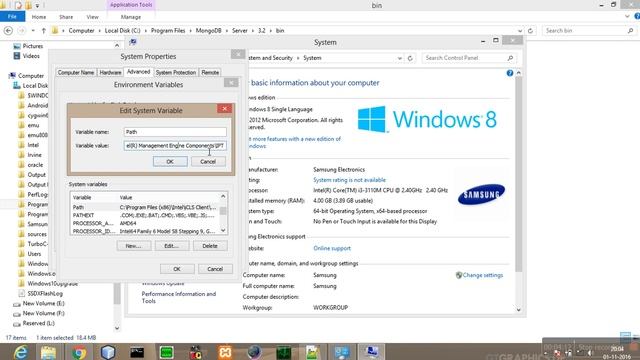Click New... under System variables
This screenshot has width=640, height=360.
pos(133,246)
